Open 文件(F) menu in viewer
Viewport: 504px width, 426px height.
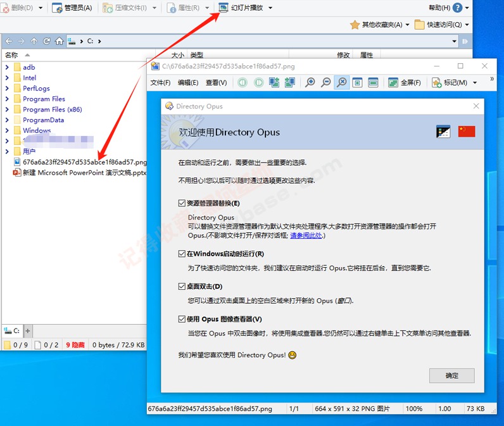(x=160, y=82)
